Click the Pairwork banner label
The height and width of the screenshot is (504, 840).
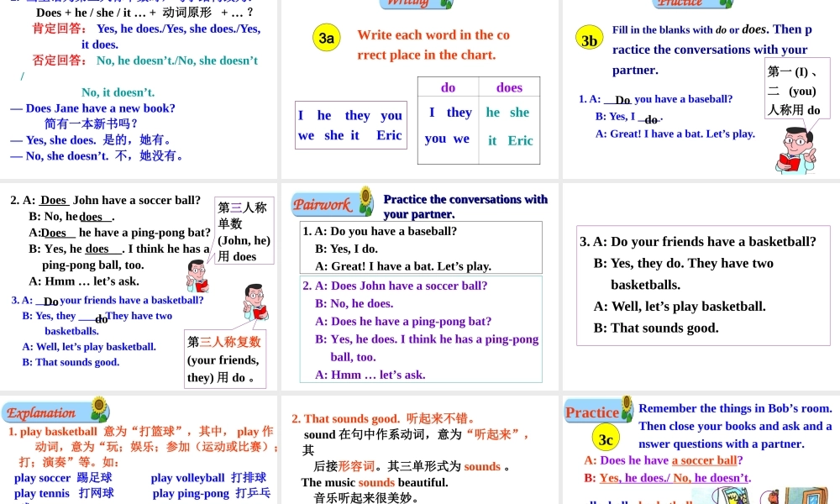(322, 205)
